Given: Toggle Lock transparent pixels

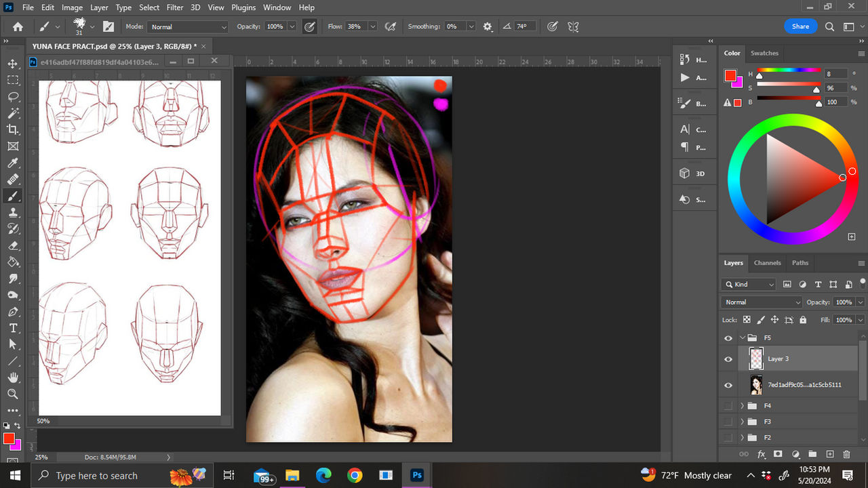Looking at the screenshot, I should [x=747, y=319].
